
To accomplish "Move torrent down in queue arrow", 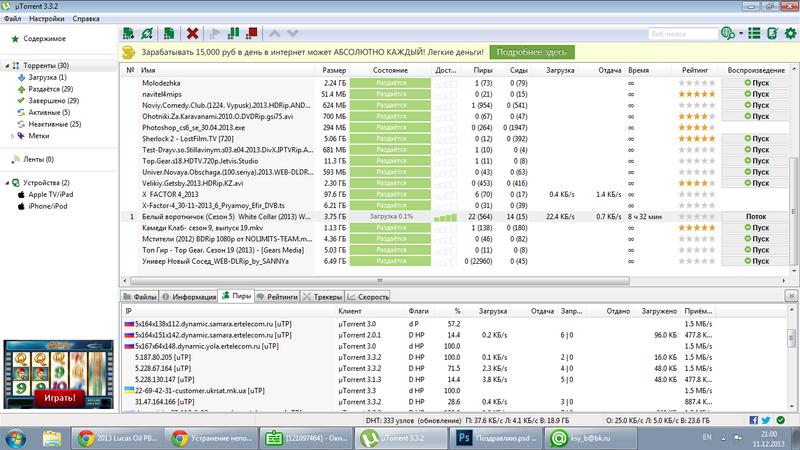I will point(292,34).
